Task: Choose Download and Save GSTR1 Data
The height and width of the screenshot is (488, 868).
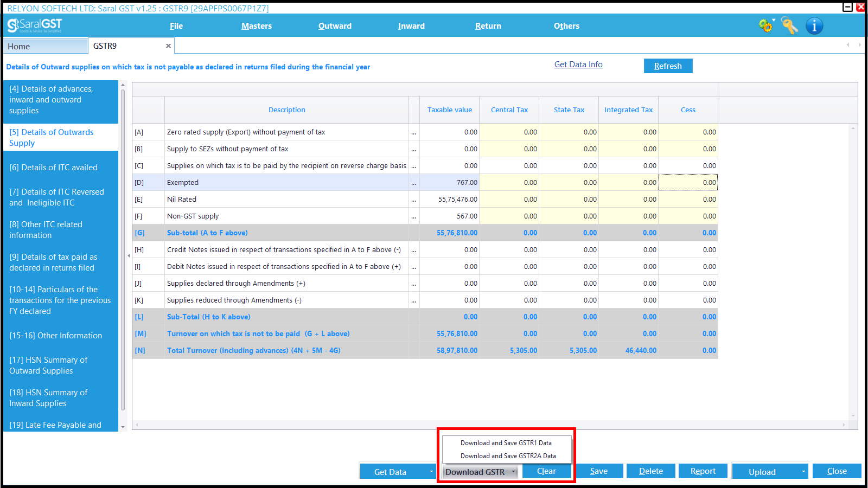Action: tap(506, 443)
